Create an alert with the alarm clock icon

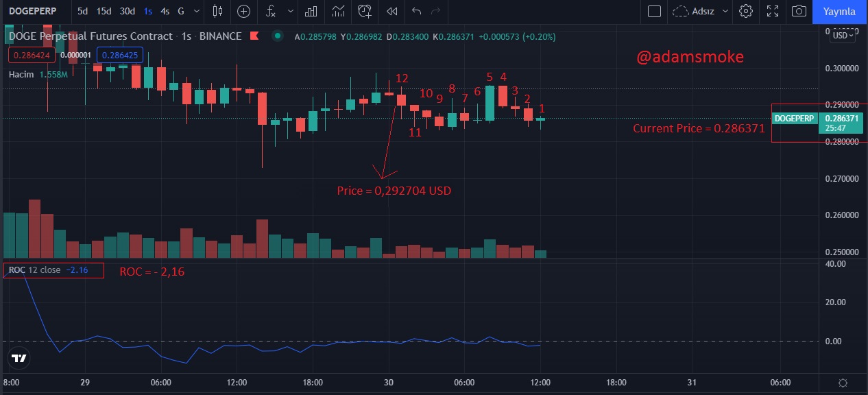[x=365, y=11]
